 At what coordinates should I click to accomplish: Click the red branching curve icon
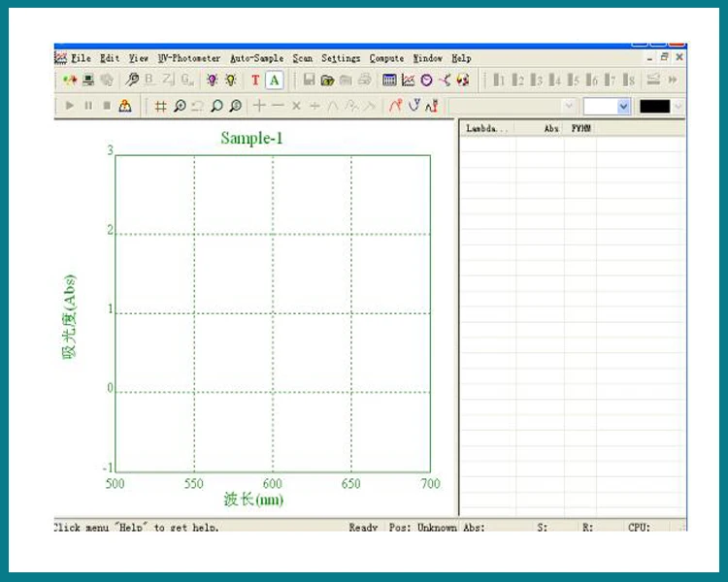click(x=445, y=80)
